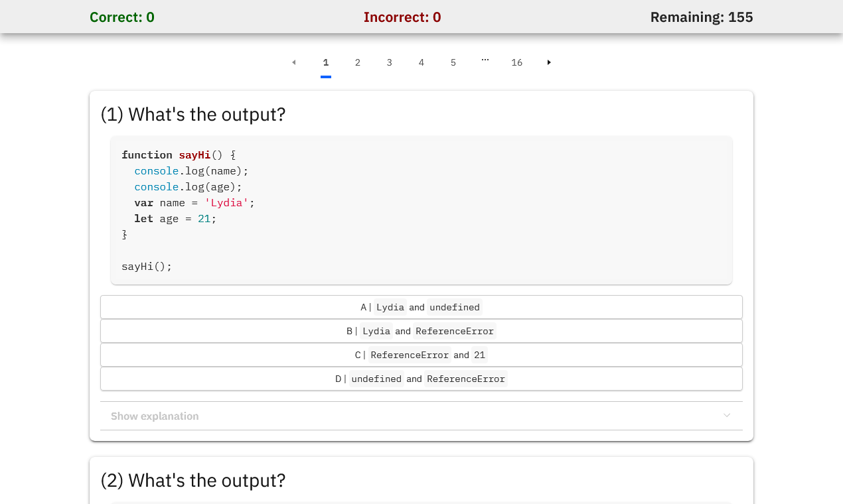Screen dimensions: 843x504
Task: Select answer D, undefined and ReferenceError
Action: pos(421,378)
